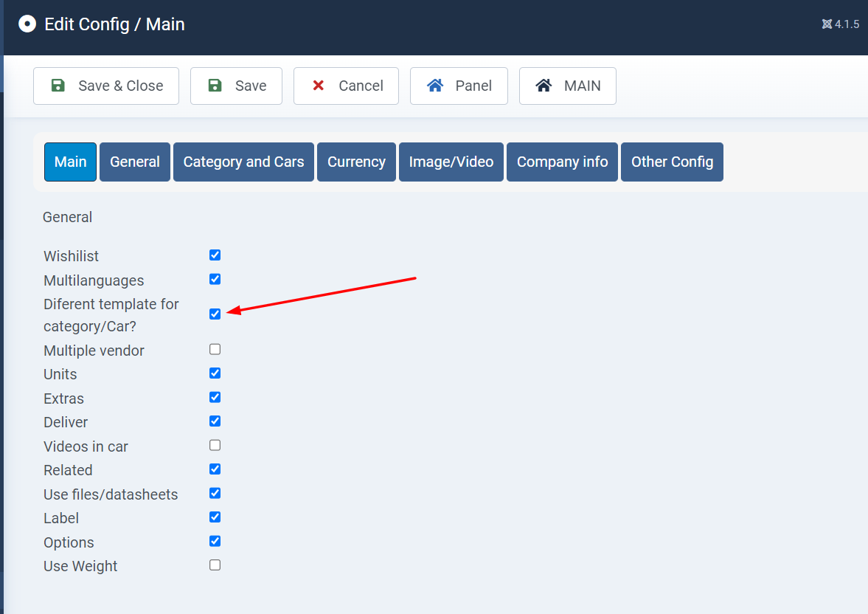This screenshot has width=868, height=614.
Task: Uncheck the Related checkbox
Action: [x=215, y=469]
